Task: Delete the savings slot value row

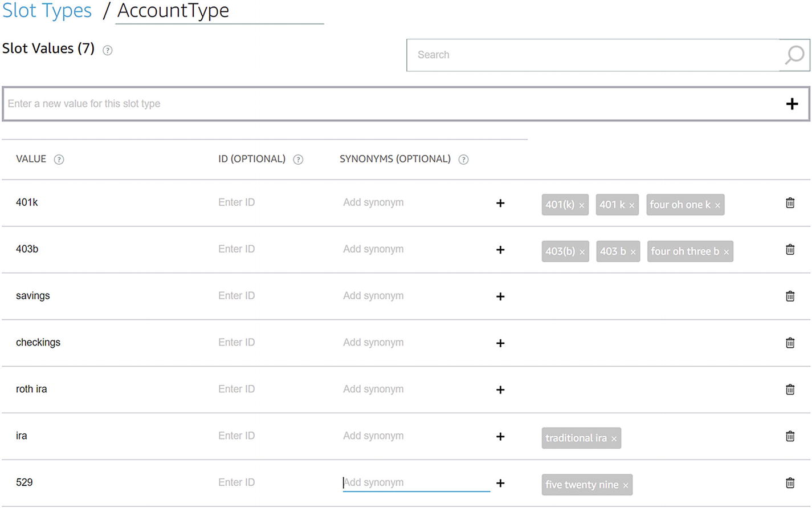Action: pyautogui.click(x=790, y=296)
